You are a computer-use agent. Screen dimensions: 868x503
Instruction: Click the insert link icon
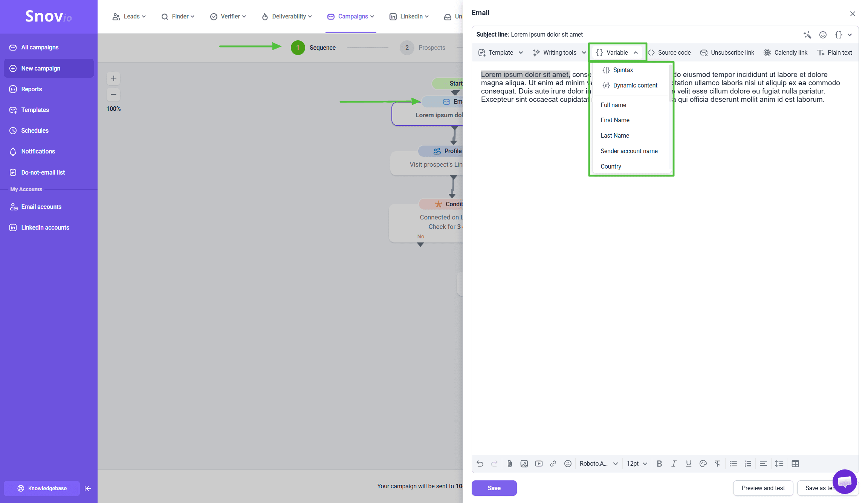coord(553,464)
